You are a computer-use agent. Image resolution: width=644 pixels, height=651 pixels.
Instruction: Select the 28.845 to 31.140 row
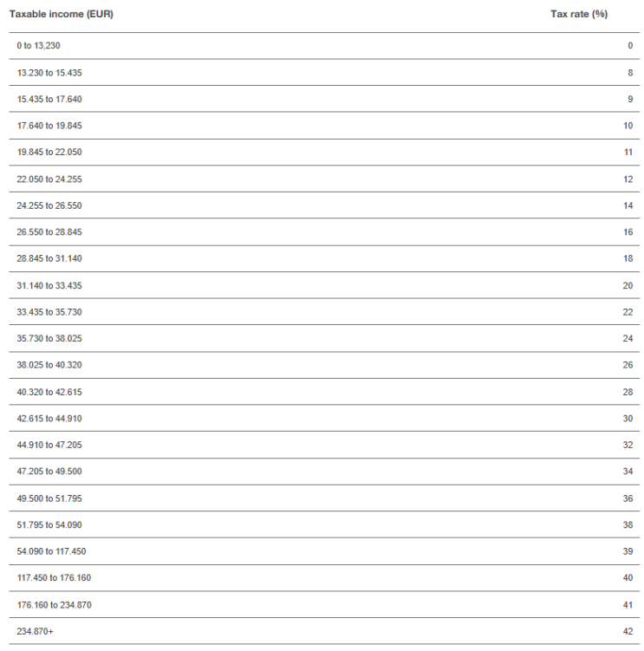point(324,258)
